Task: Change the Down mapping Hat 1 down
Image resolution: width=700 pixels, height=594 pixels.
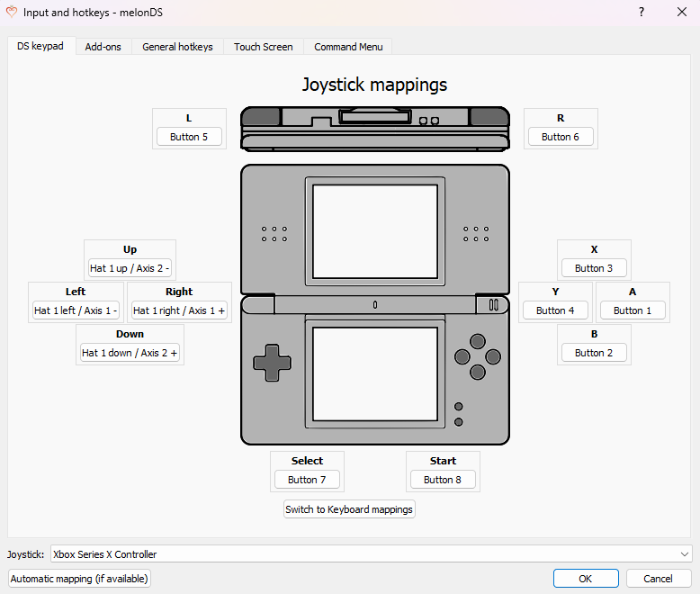Action: (x=130, y=353)
